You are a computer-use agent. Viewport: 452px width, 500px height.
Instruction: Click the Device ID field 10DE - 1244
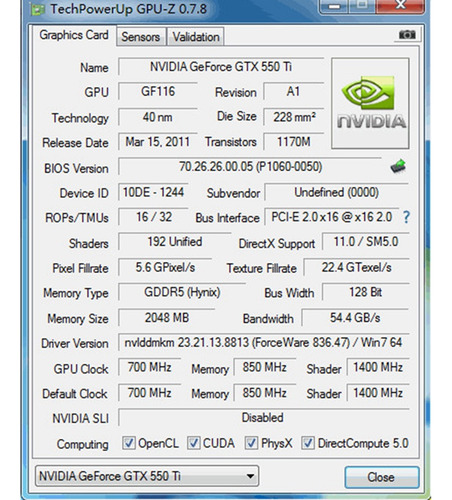pyautogui.click(x=153, y=192)
